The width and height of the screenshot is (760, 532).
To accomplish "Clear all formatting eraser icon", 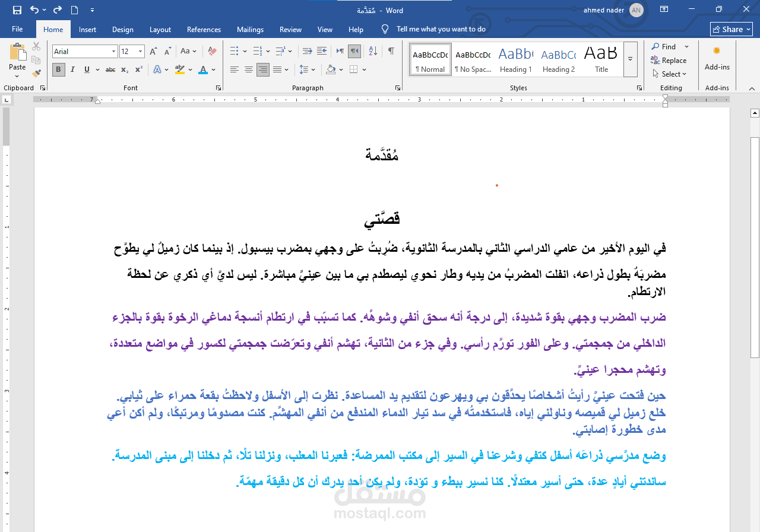I will 213,52.
